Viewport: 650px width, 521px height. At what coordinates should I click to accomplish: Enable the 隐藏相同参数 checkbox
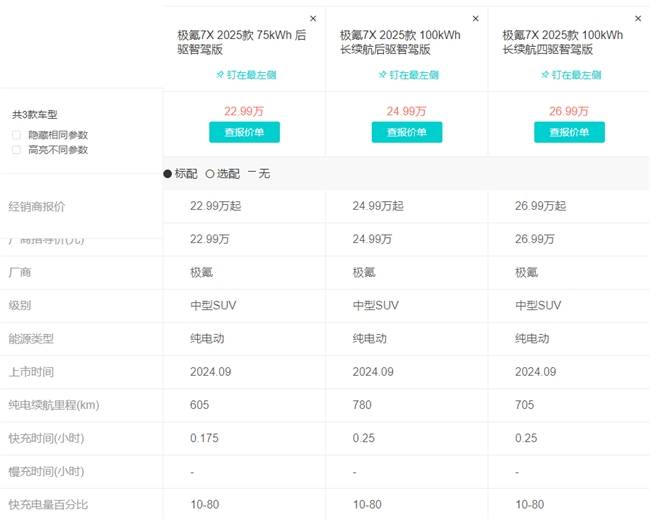pyautogui.click(x=16, y=135)
